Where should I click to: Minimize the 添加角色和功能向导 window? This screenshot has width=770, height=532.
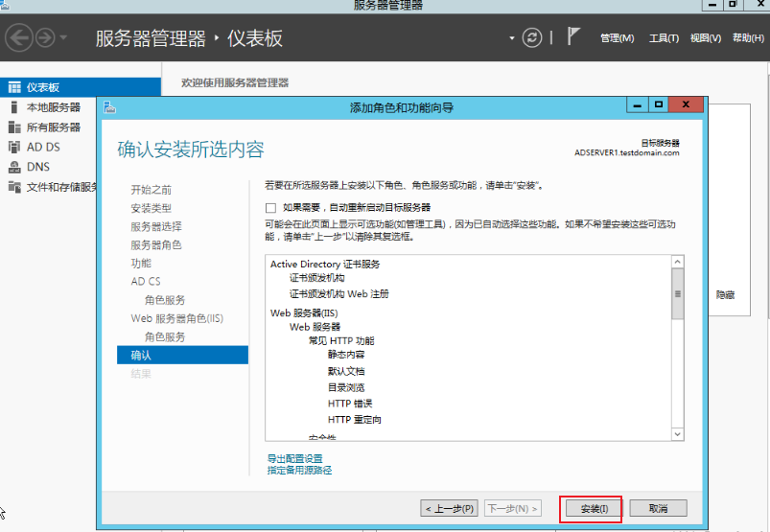click(x=638, y=105)
